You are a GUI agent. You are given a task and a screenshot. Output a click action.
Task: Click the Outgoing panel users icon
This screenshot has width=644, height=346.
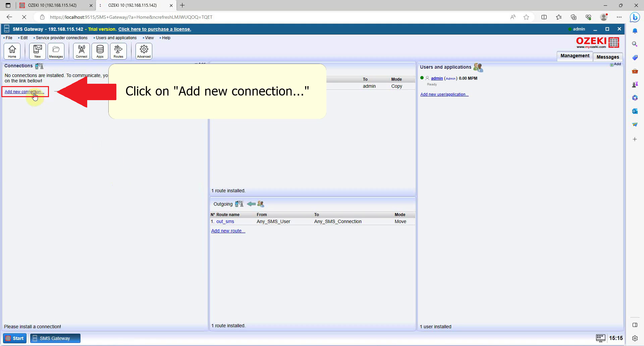[261, 204]
